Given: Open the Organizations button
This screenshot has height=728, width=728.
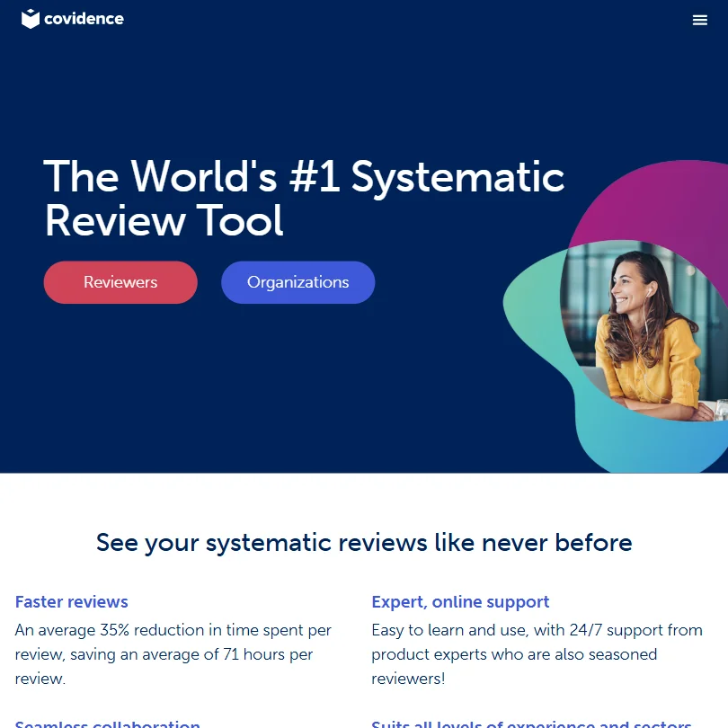Looking at the screenshot, I should click(x=298, y=282).
